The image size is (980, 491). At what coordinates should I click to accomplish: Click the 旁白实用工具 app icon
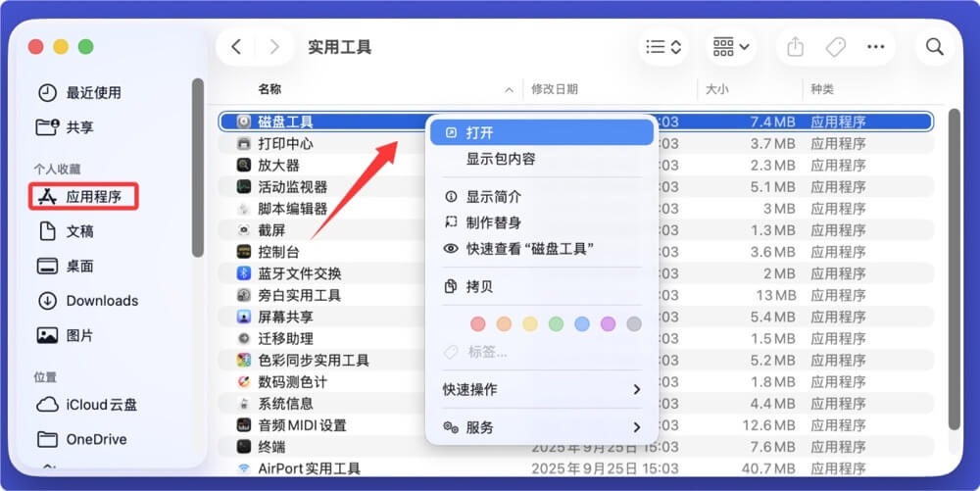[244, 295]
